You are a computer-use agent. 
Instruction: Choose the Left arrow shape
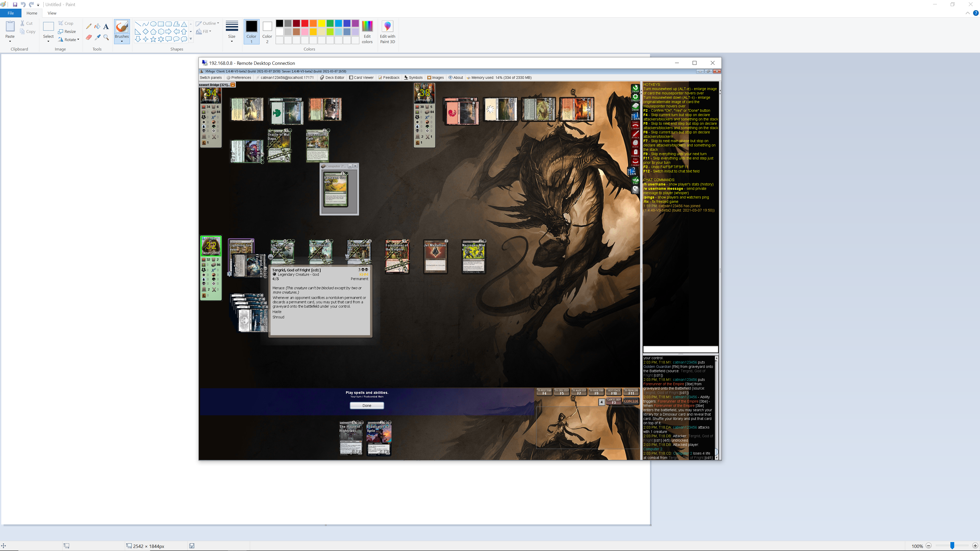click(x=176, y=32)
